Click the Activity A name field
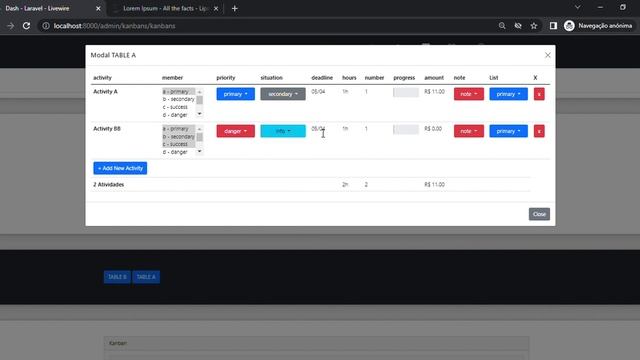This screenshot has height=360, width=640. point(105,91)
